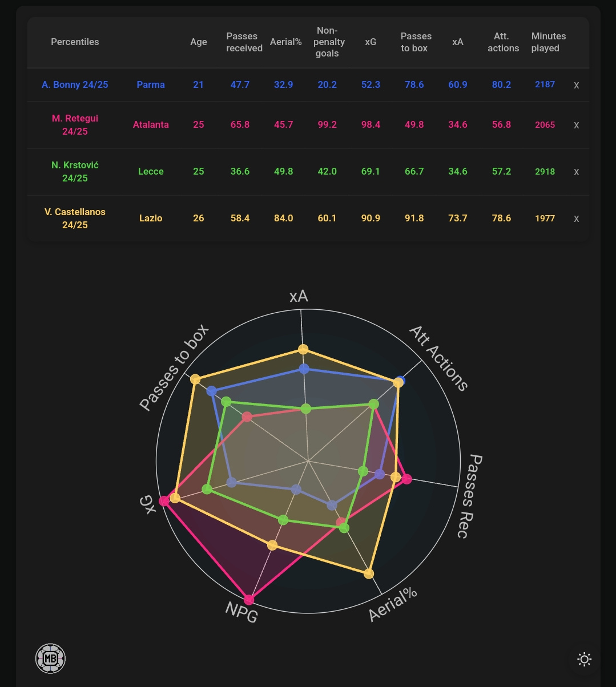Toggle light/dark theme sun icon
This screenshot has width=616, height=687.
[x=585, y=659]
